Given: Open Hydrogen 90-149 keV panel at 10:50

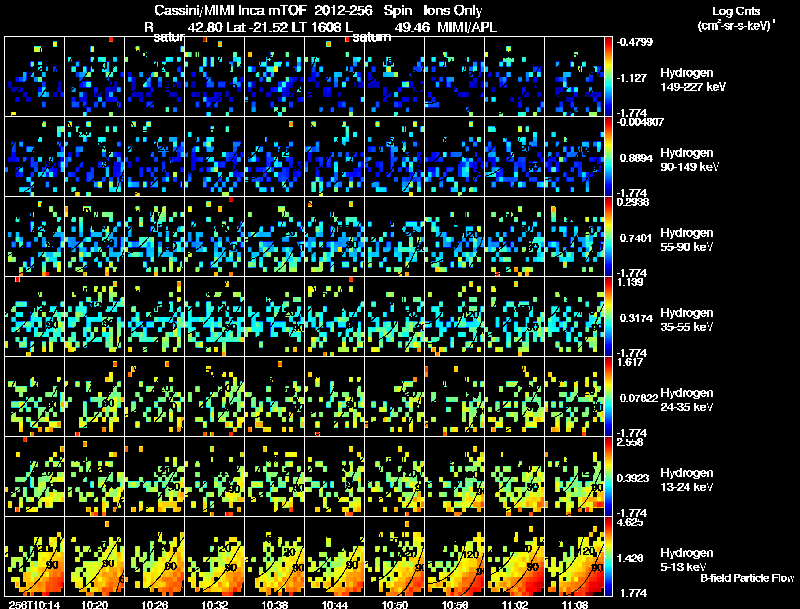Looking at the screenshot, I should 395,157.
